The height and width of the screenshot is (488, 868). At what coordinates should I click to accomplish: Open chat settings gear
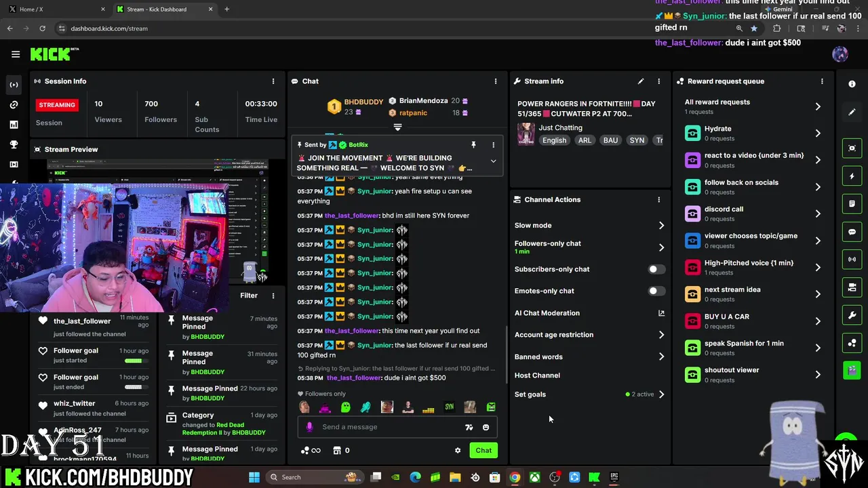(x=458, y=451)
